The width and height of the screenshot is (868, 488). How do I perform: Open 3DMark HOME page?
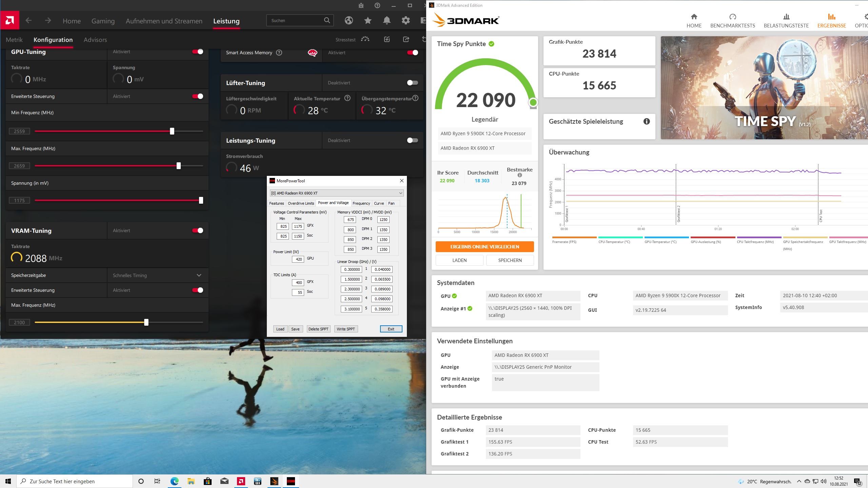click(694, 20)
